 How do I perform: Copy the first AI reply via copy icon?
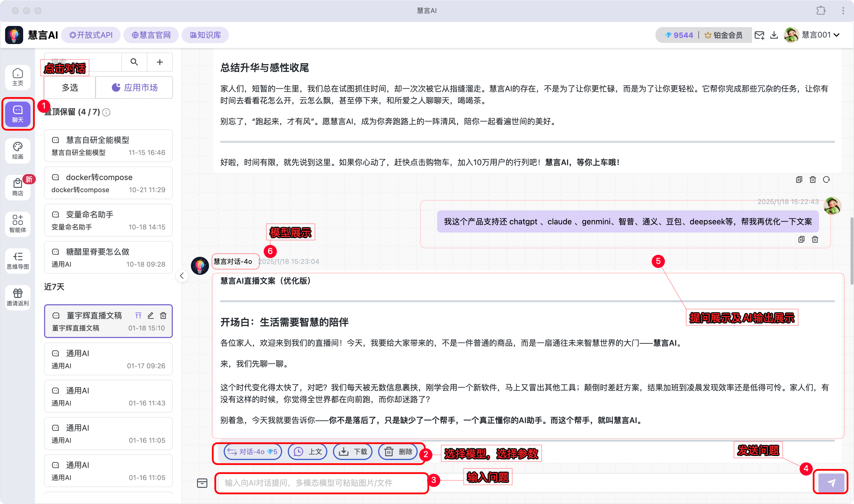[799, 179]
